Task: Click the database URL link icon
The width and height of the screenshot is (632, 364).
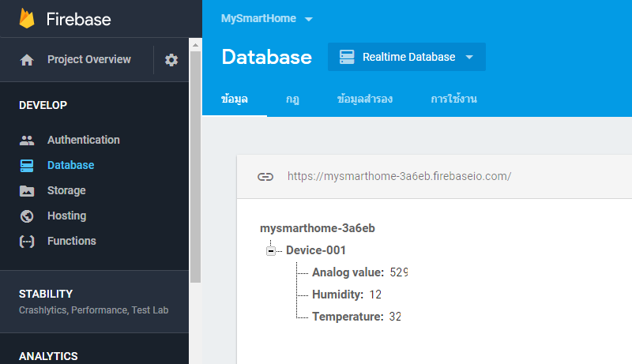Action: tap(265, 177)
